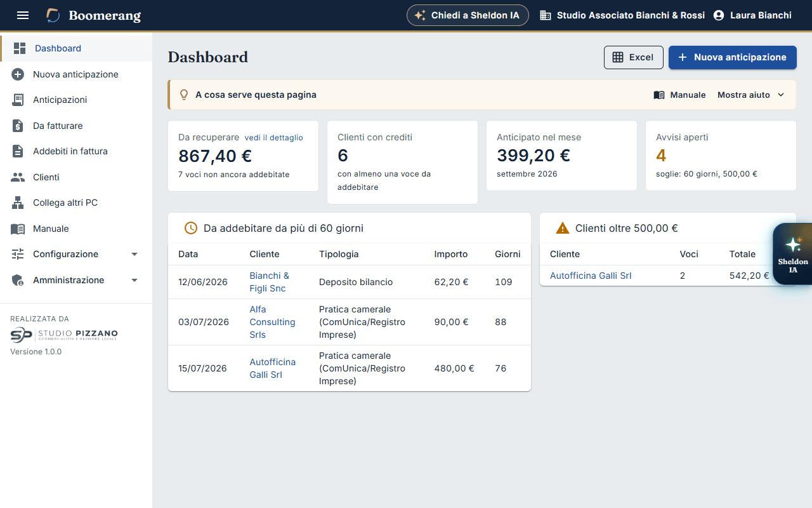812x508 pixels.
Task: Click the Configurazione sliders icon
Action: [18, 254]
